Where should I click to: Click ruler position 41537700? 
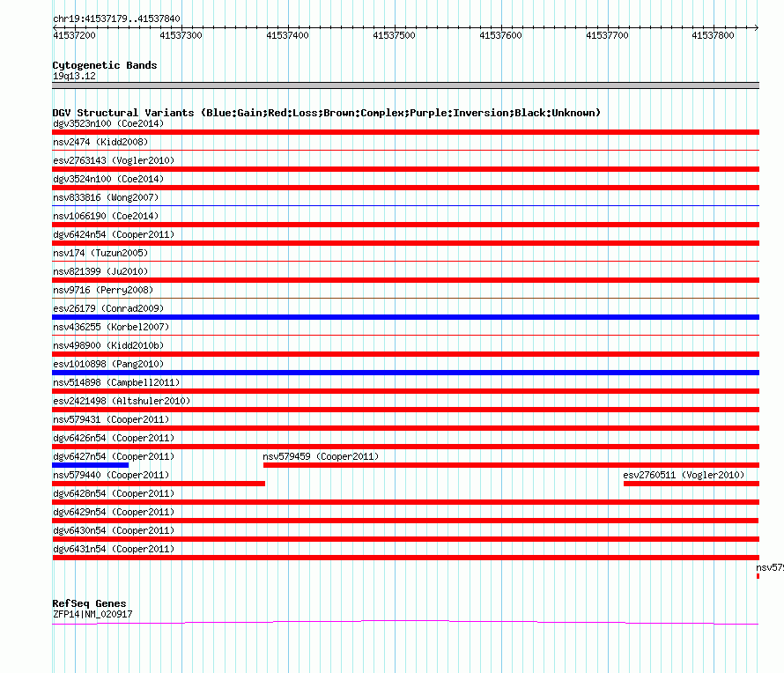607,35
